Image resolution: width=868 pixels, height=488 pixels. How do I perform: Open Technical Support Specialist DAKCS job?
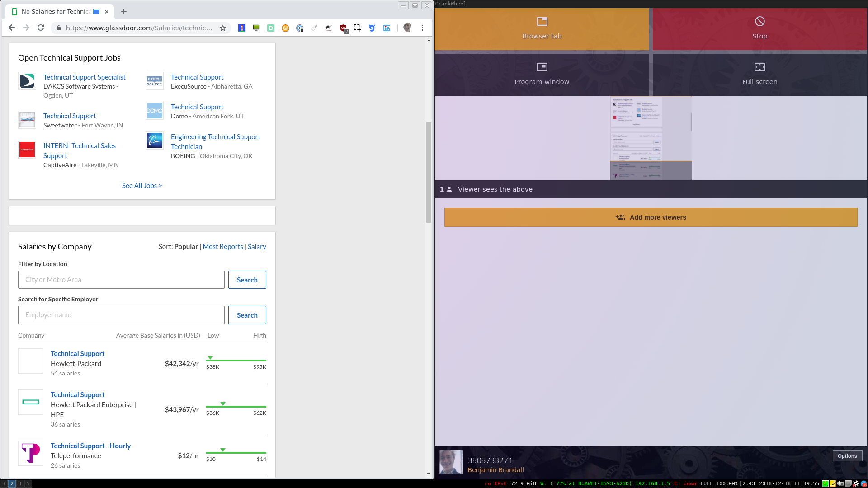click(85, 77)
